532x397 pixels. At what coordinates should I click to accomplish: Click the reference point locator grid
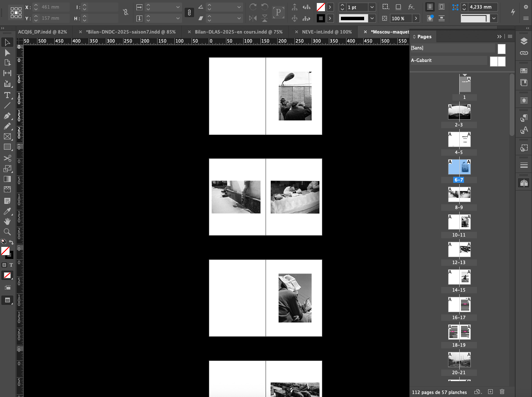16,12
